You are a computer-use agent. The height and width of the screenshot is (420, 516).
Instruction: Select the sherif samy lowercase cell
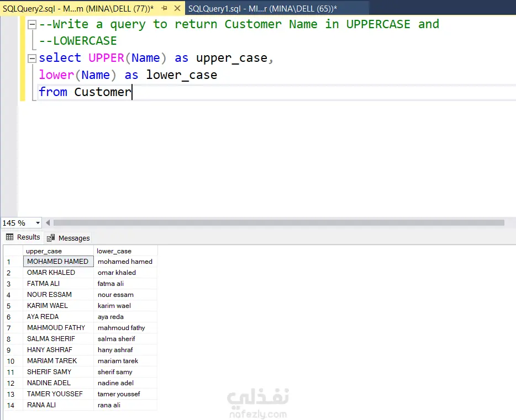click(x=125, y=371)
